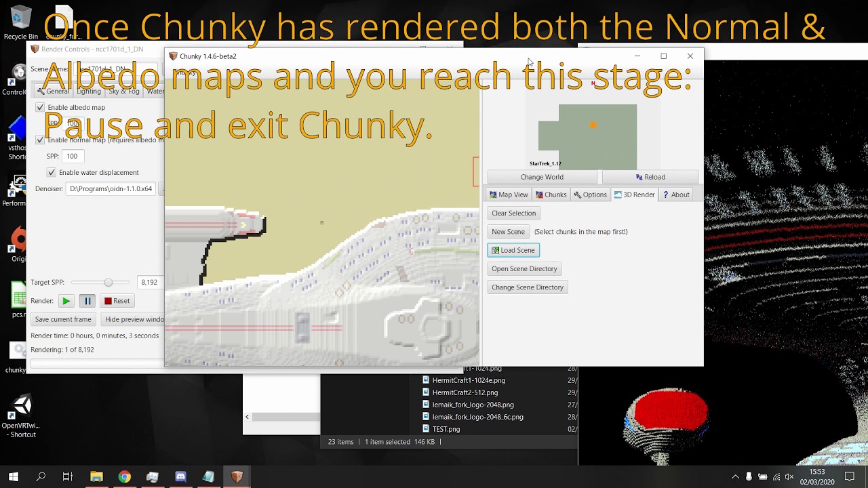Open the printer-like app on the taskbar
This screenshot has height=488, width=868.
click(x=153, y=477)
